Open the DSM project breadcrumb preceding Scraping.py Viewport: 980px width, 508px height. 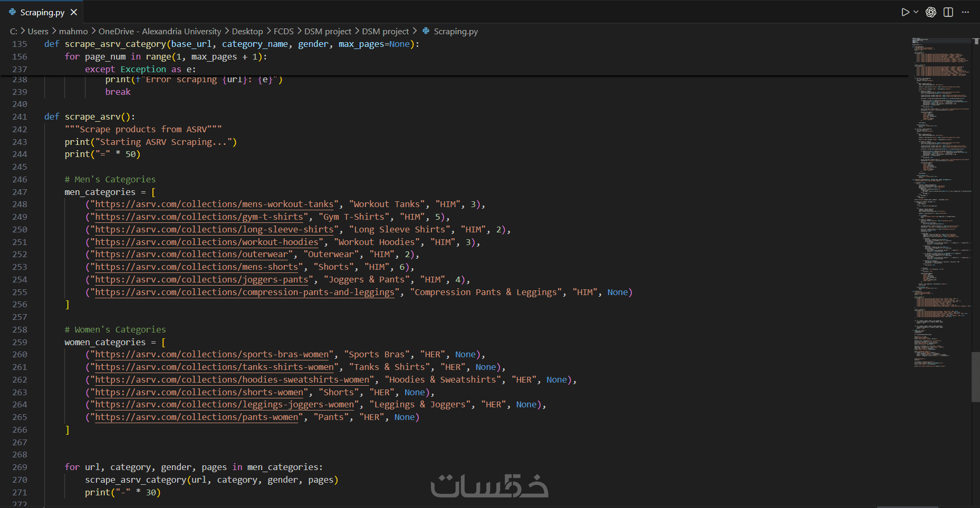(386, 32)
